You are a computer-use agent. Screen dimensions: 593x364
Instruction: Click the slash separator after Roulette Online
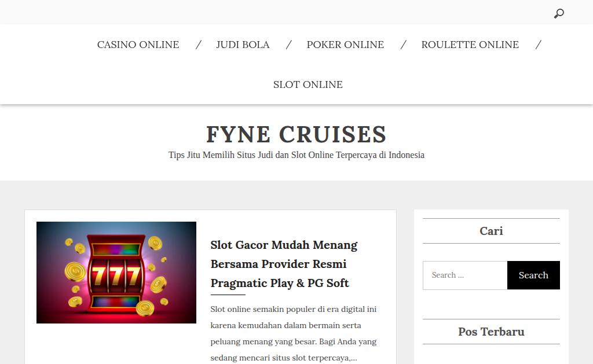[x=538, y=45]
